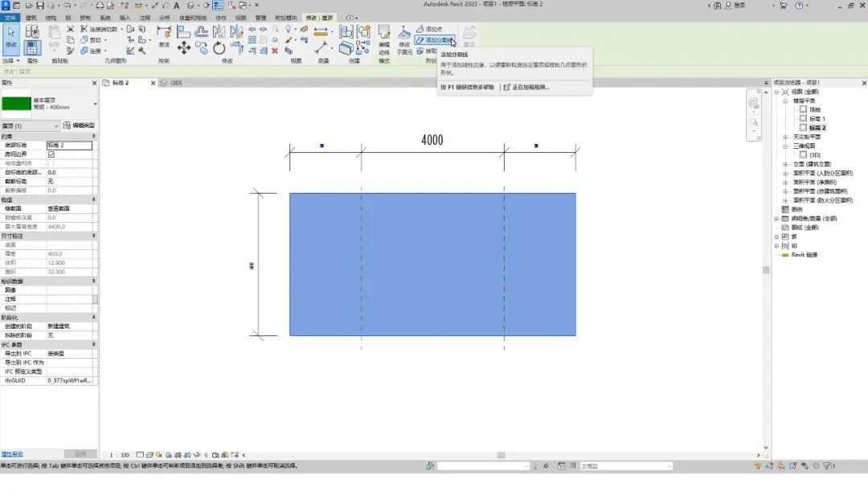Click the 编辑迹线 (Edit Footprint) icon

pos(383,36)
